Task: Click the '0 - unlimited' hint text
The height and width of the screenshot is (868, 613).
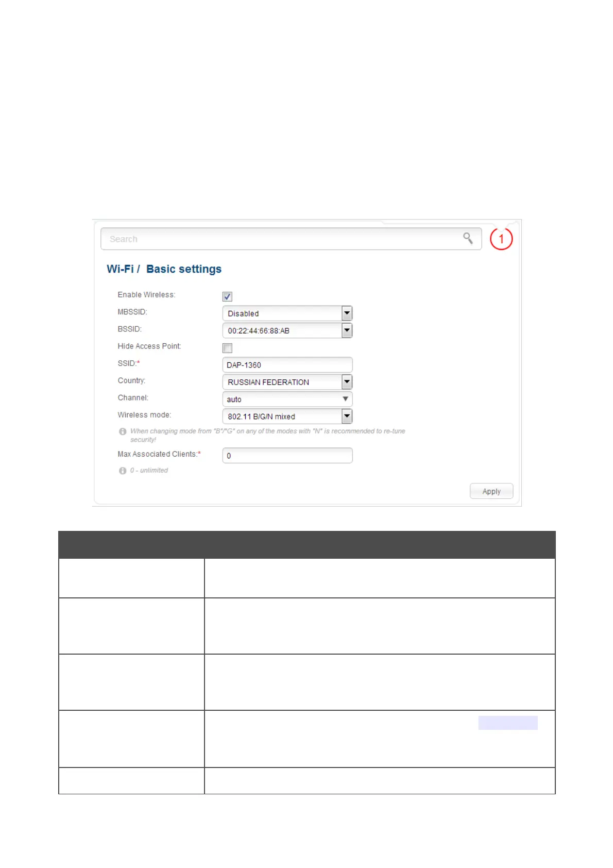Action: tap(149, 471)
